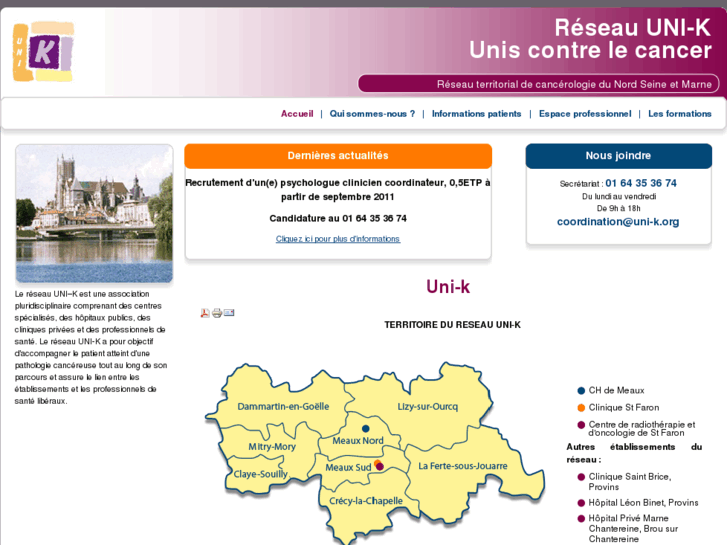The height and width of the screenshot is (545, 727).
Task: Select Crécy-la-Chapelle on the map
Action: pos(366,501)
